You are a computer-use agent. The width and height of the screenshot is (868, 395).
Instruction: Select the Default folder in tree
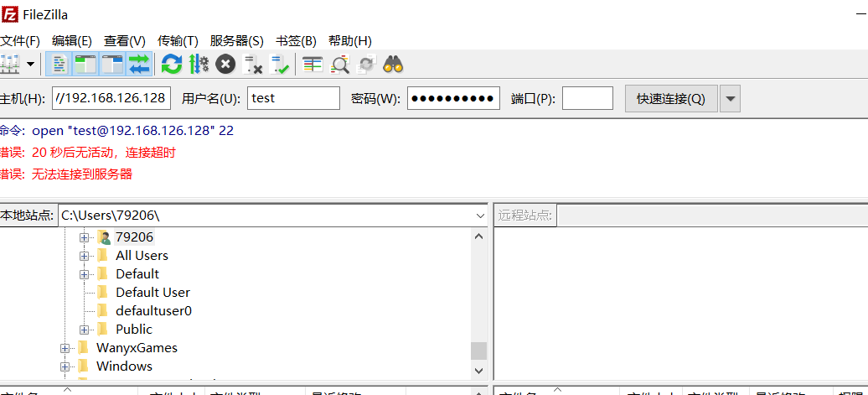click(x=137, y=273)
